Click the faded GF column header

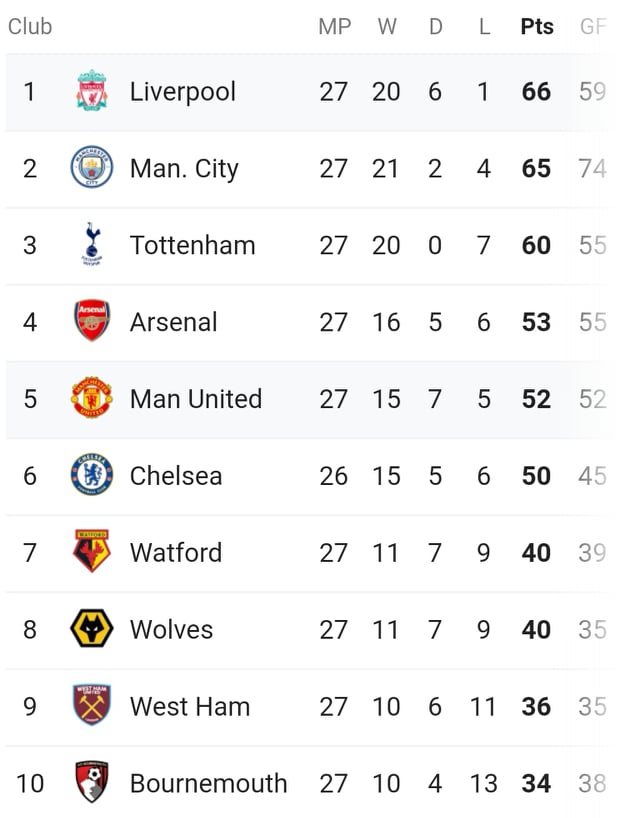pyautogui.click(x=593, y=27)
